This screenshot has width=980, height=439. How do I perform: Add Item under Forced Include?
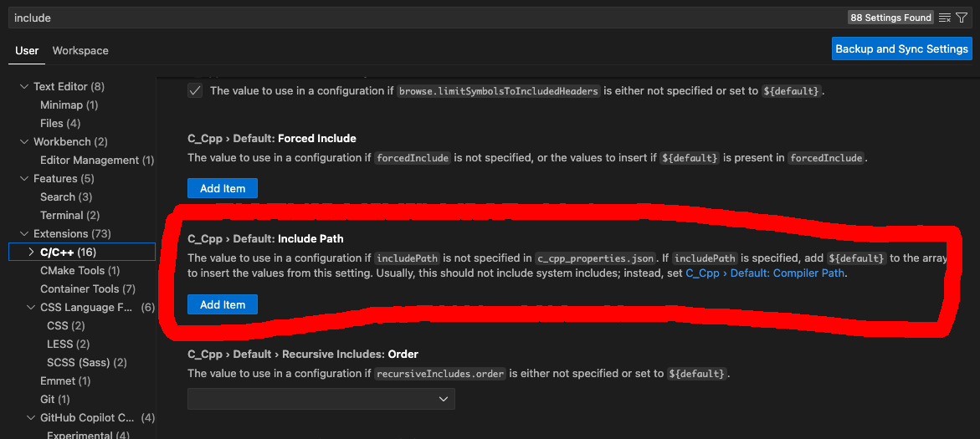pos(223,188)
